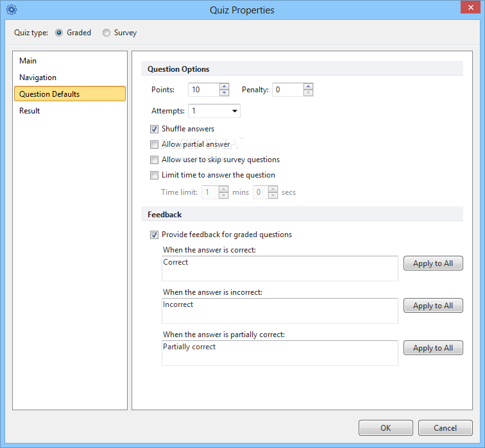The image size is (485, 448).
Task: Click the correct answer feedback text box
Action: click(x=280, y=268)
